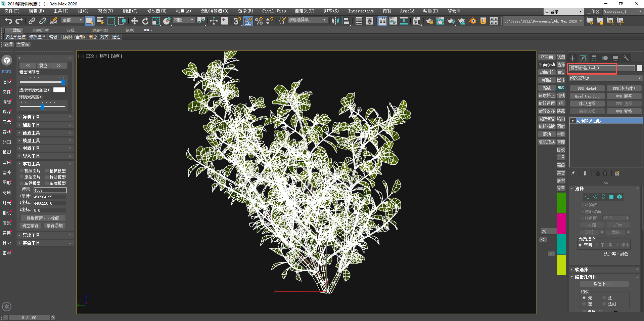The image size is (644, 321).
Task: Enable the 植被模型 checkbox
Action: pos(47,171)
